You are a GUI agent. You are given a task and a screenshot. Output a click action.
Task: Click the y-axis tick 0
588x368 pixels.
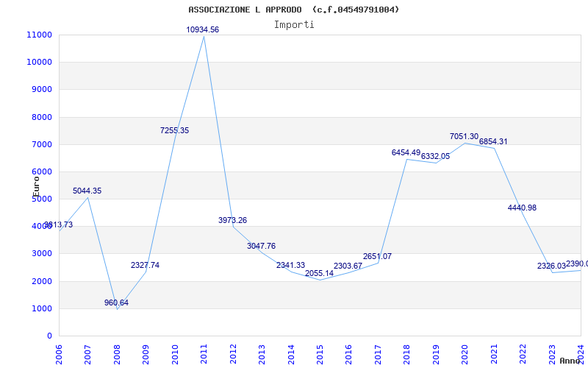[x=49, y=336]
